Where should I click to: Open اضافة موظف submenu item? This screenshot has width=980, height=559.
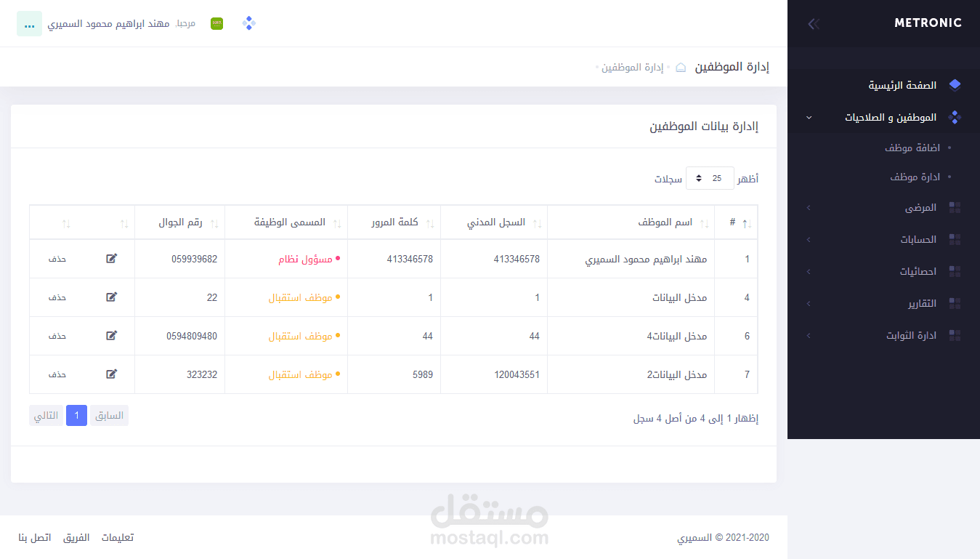pos(912,148)
